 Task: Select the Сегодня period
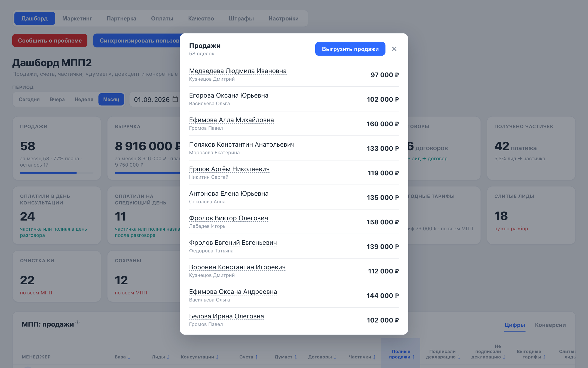pyautogui.click(x=29, y=99)
